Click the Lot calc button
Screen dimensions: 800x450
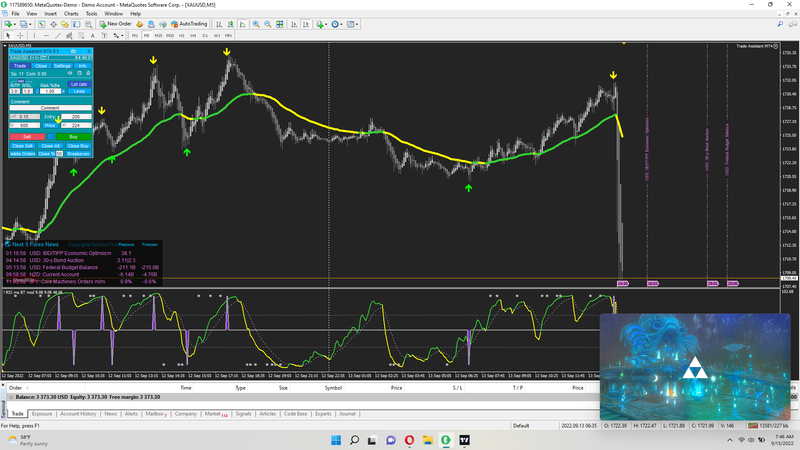(x=79, y=84)
